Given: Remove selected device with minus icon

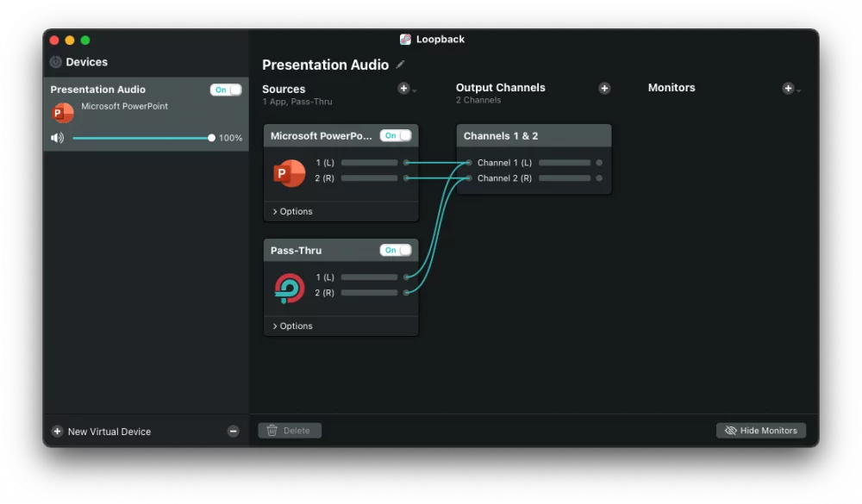Looking at the screenshot, I should point(233,432).
